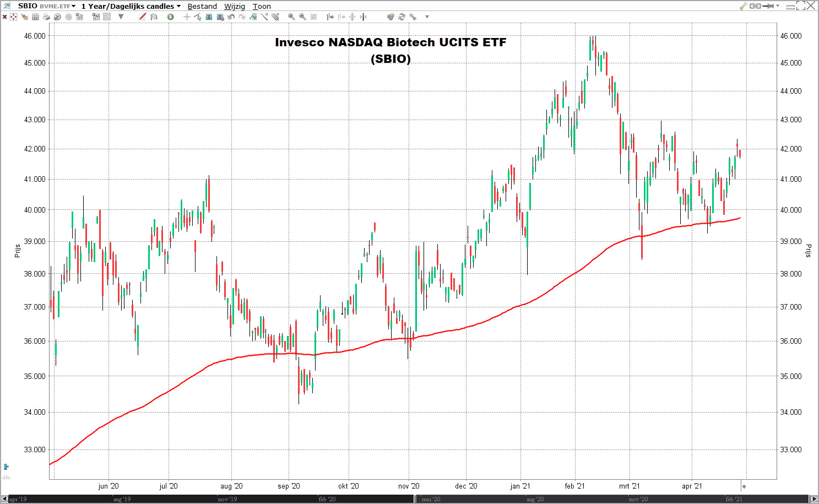The height and width of the screenshot is (504, 819).
Task: Click the first text label T tool
Action: coord(209,17)
